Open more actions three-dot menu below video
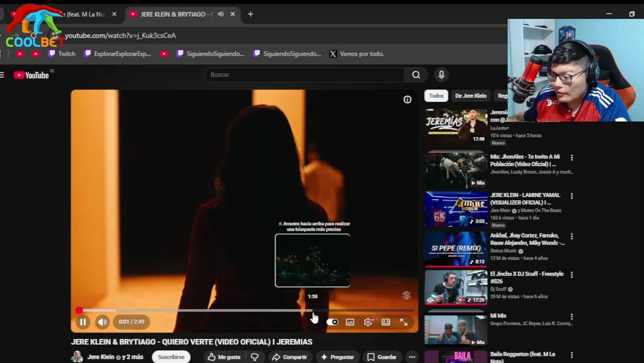 point(412,357)
